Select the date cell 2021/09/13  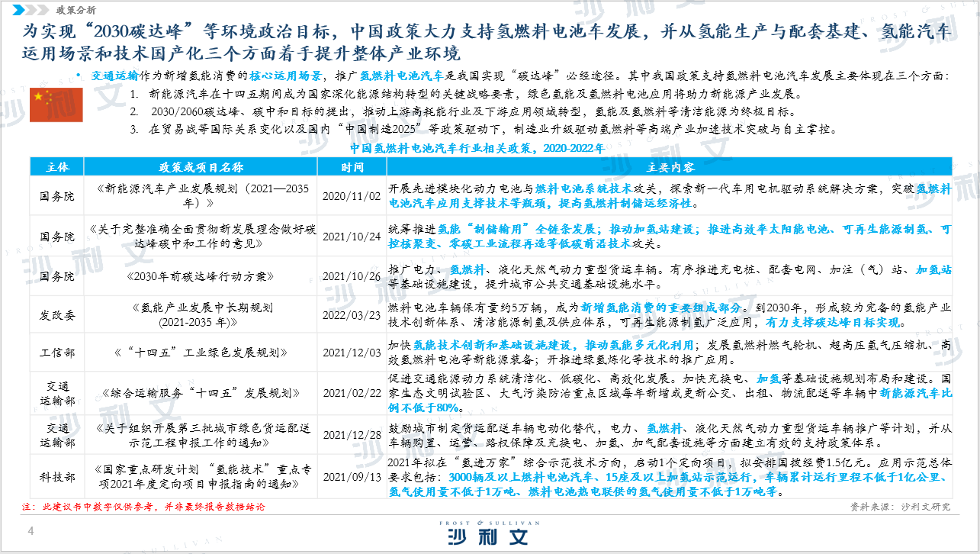pos(352,477)
